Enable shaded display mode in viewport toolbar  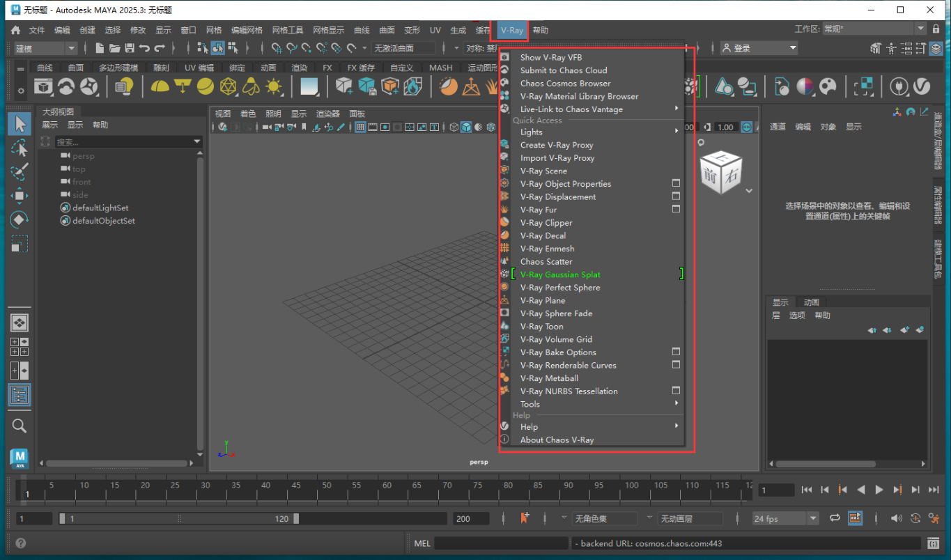[467, 127]
